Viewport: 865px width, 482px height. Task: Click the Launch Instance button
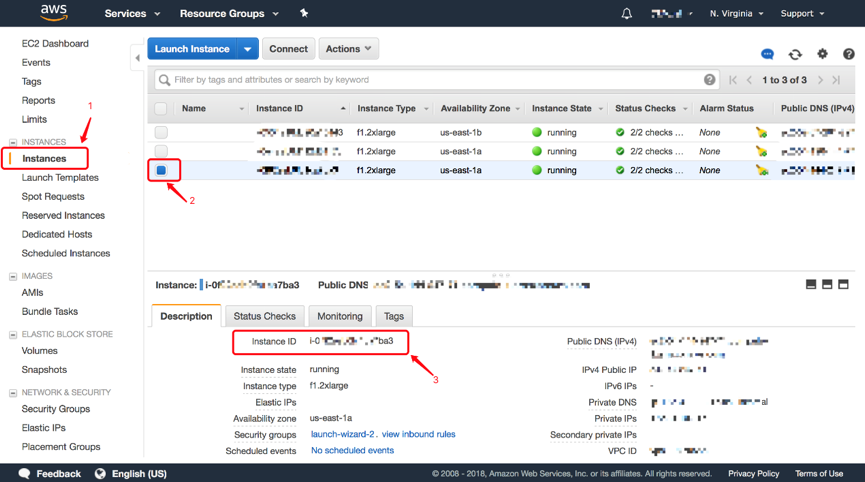[192, 49]
